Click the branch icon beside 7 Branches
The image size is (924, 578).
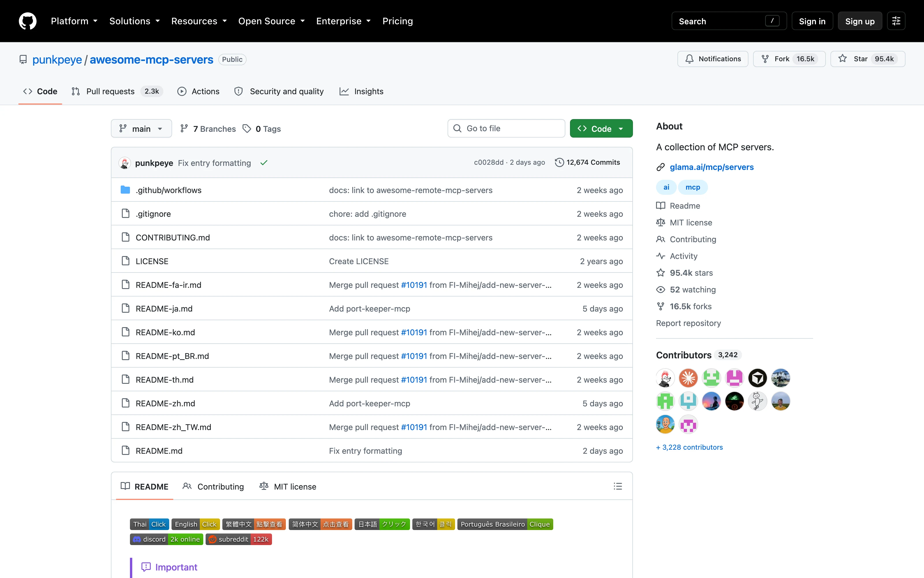[184, 128]
